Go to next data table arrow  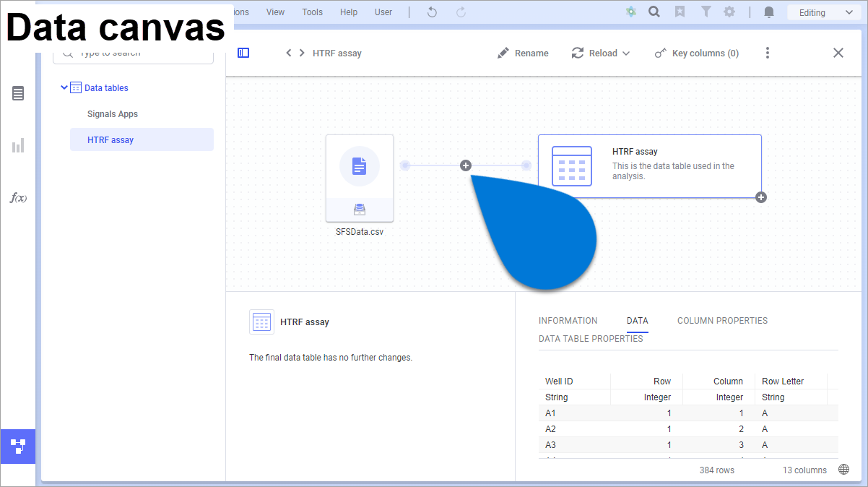click(301, 53)
